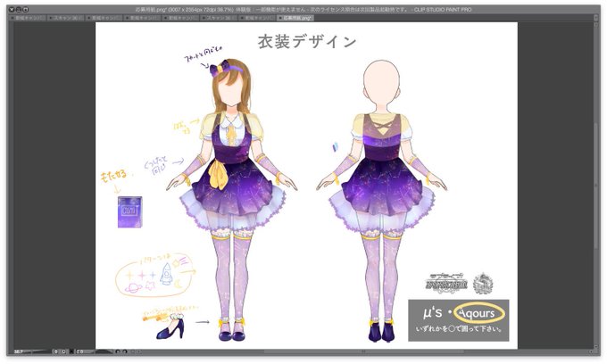Close the Clip Studio Paint window

[x=12, y=9]
